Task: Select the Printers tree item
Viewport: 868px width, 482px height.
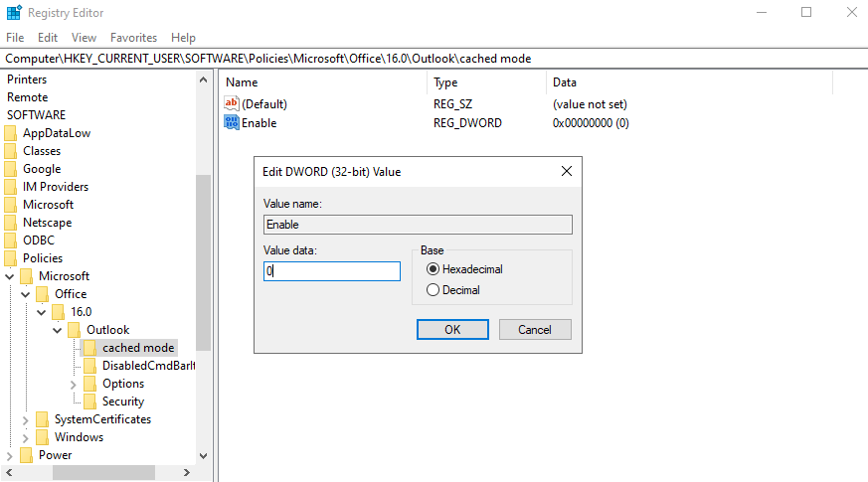Action: pyautogui.click(x=27, y=80)
